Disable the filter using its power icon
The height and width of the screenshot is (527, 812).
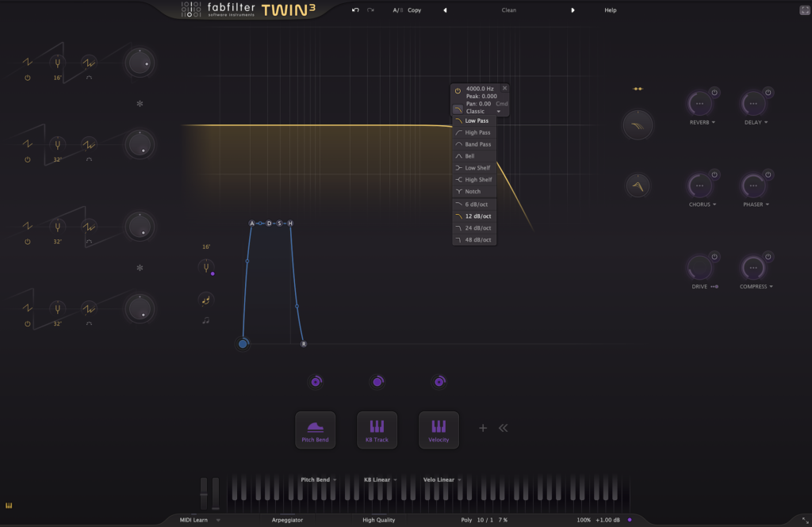458,91
